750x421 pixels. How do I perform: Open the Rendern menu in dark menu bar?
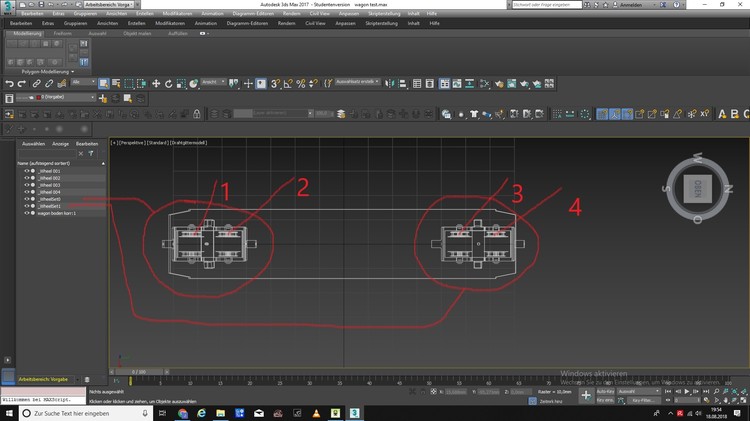tap(287, 23)
